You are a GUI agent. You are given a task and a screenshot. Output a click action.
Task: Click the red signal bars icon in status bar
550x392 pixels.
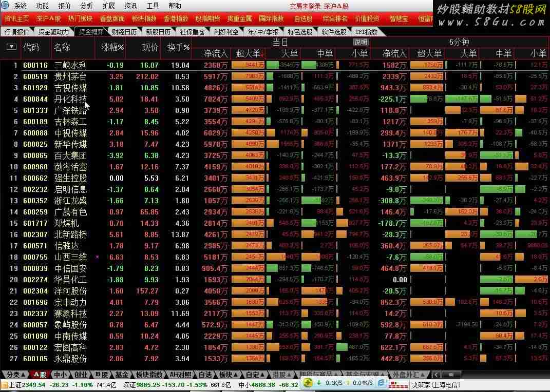click(x=398, y=385)
